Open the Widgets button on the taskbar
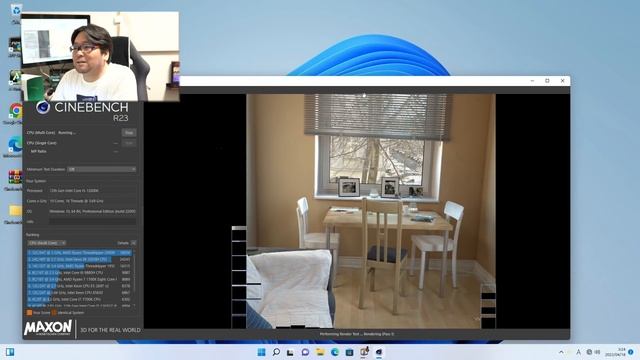Screen dimensions: 640x360 (x=10, y=352)
